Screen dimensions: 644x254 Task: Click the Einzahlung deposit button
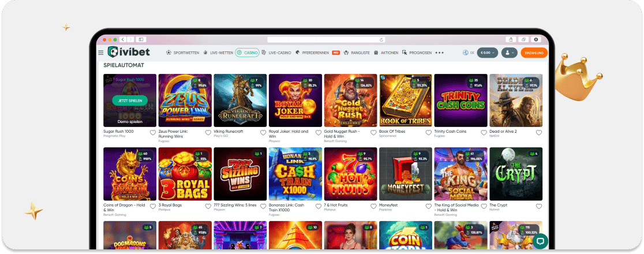[534, 53]
